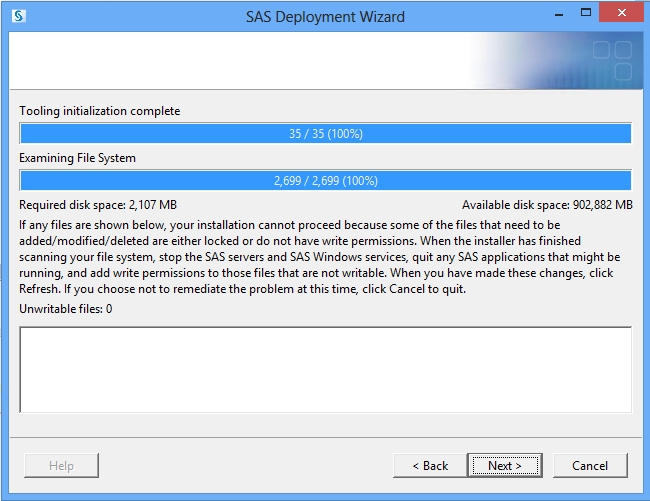Click the disabled Help button

tap(61, 465)
